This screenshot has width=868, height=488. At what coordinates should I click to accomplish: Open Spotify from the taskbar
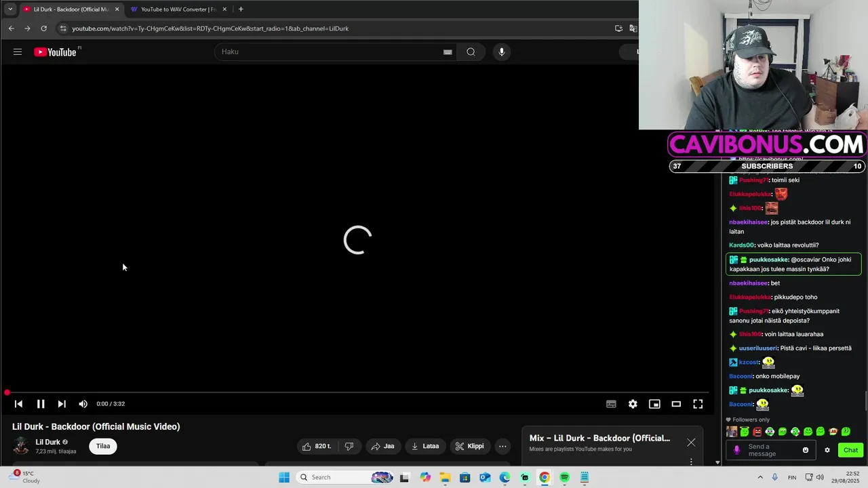(x=564, y=477)
